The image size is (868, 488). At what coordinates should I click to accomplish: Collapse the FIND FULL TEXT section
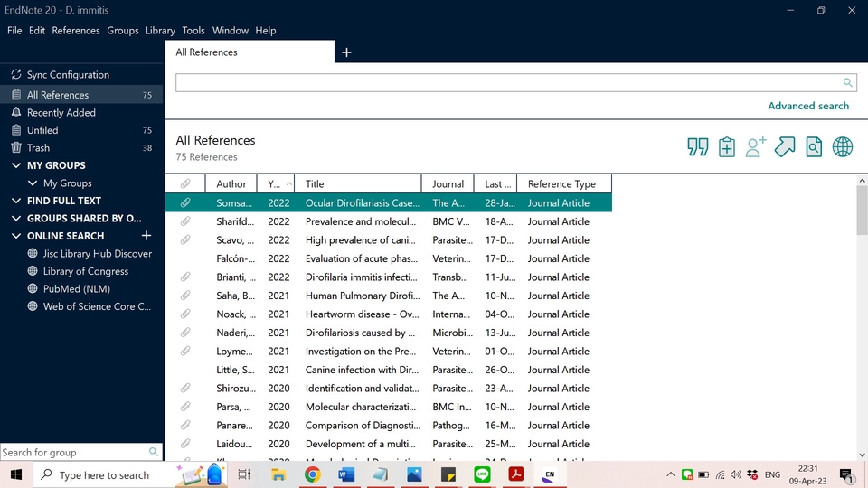pos(16,201)
